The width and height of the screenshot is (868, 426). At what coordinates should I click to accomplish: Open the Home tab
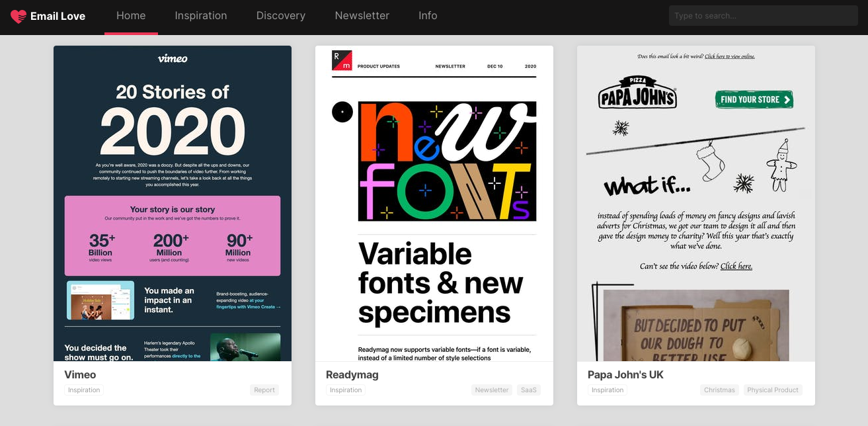(x=131, y=16)
